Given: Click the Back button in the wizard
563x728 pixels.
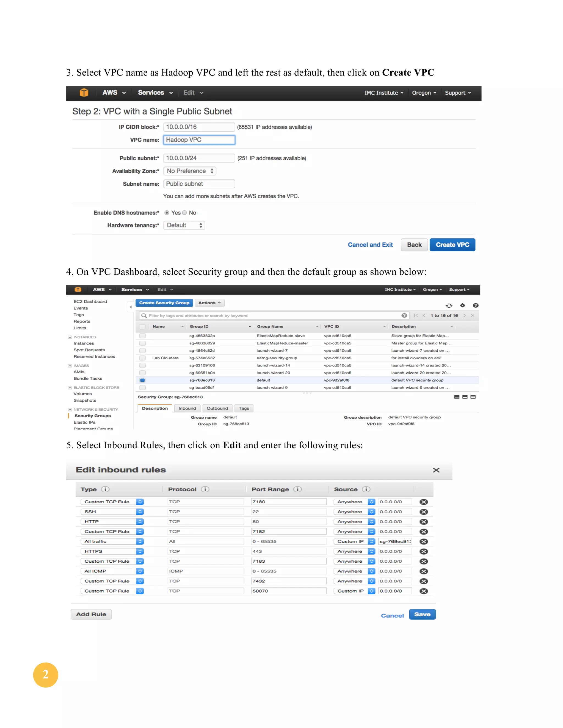Looking at the screenshot, I should coord(414,245).
